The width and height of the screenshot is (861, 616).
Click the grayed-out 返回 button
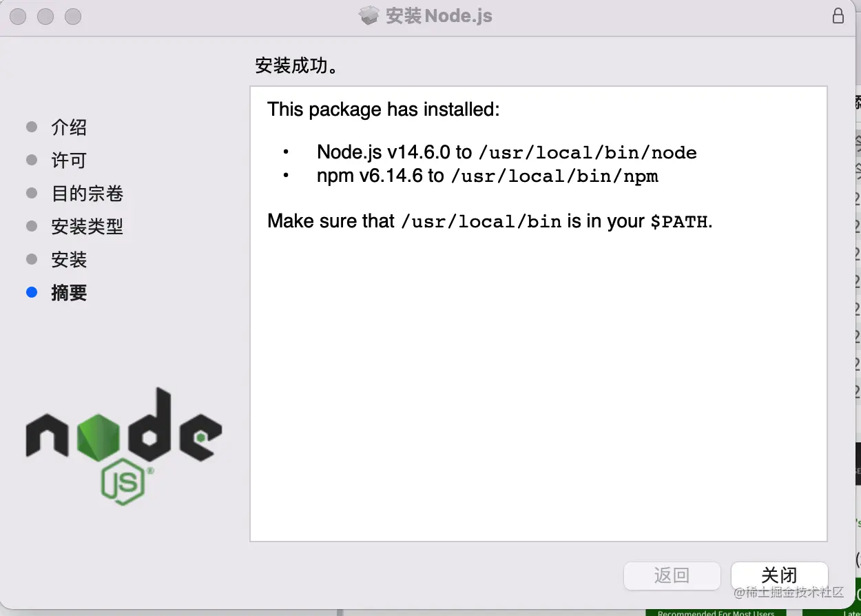pyautogui.click(x=672, y=575)
